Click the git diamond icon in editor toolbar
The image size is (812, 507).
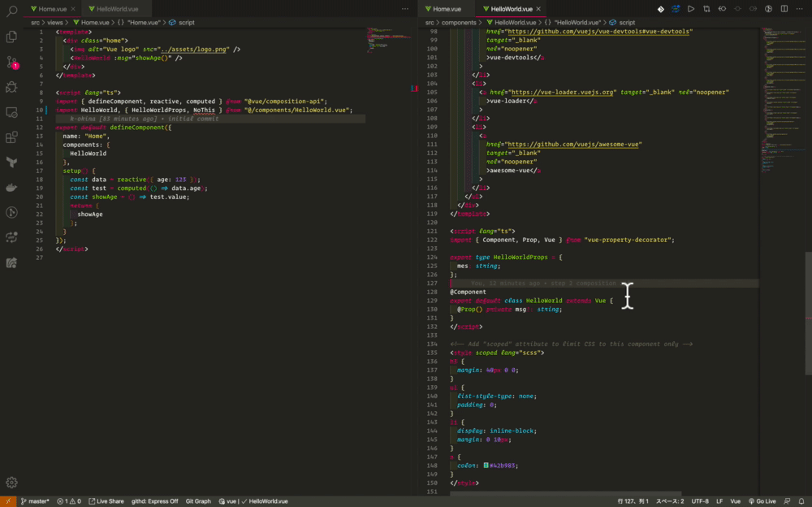click(661, 9)
